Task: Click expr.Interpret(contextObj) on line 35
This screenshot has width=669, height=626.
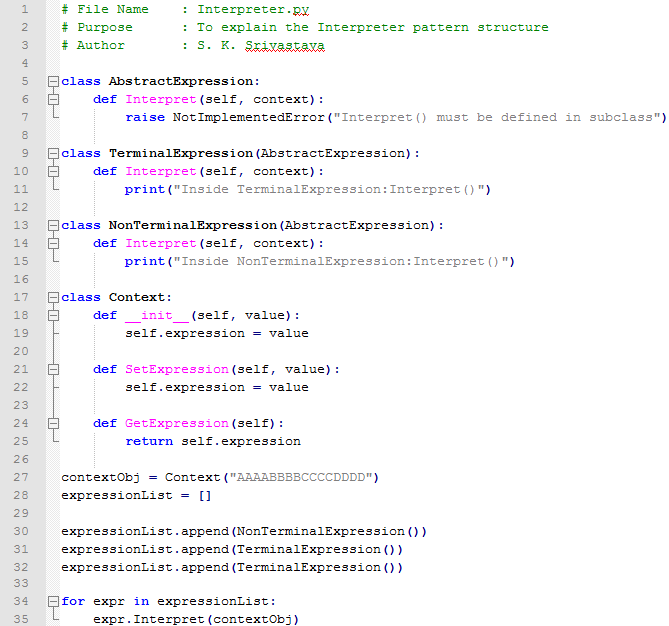Action: coord(196,619)
